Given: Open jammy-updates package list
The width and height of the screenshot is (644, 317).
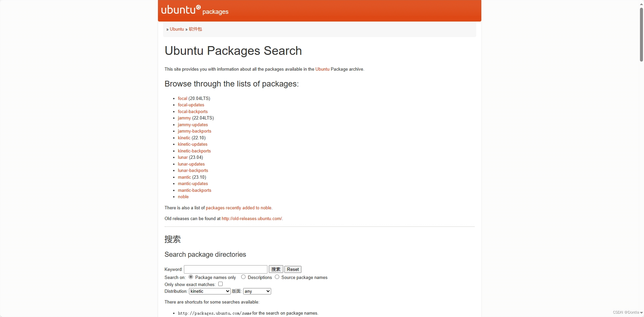Looking at the screenshot, I should pyautogui.click(x=193, y=125).
